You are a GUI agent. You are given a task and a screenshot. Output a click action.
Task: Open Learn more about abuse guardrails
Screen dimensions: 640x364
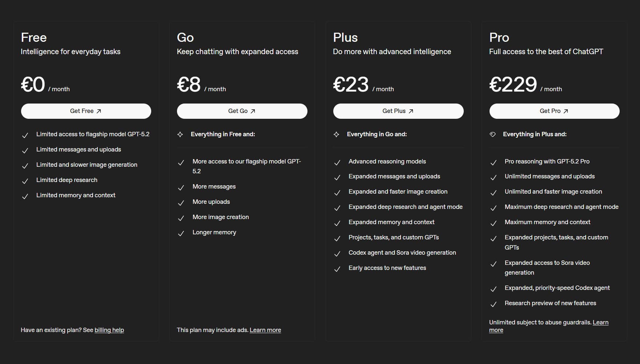(600, 323)
